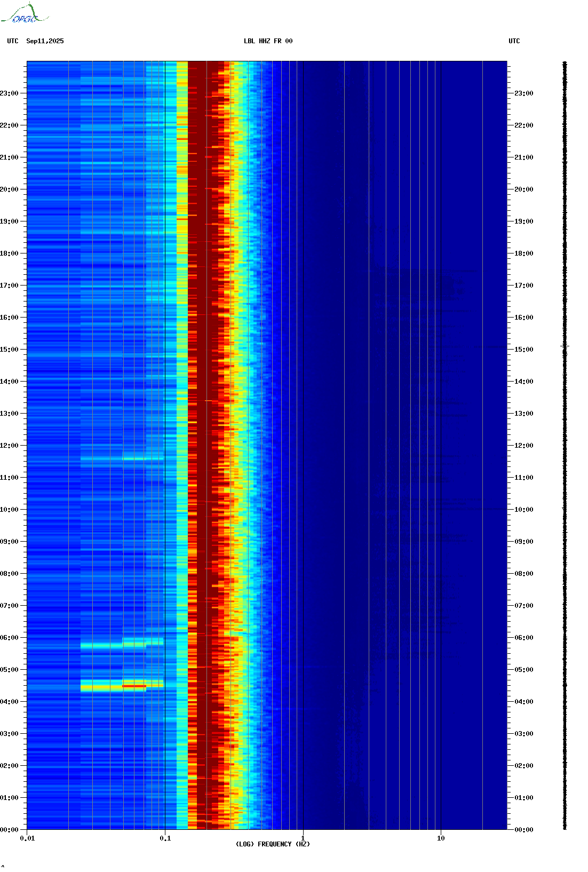Screen dimensions: 588x872
Task: Click the 11:00 label on right time axis
Action: (524, 478)
